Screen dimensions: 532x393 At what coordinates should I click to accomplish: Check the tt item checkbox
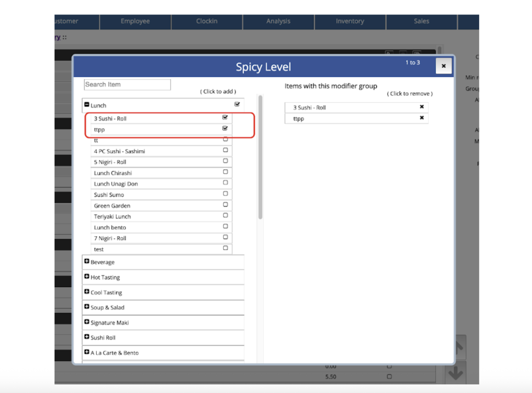coord(225,139)
